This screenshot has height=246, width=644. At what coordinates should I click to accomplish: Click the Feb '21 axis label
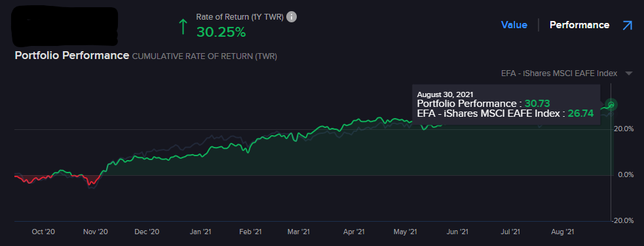pyautogui.click(x=250, y=232)
